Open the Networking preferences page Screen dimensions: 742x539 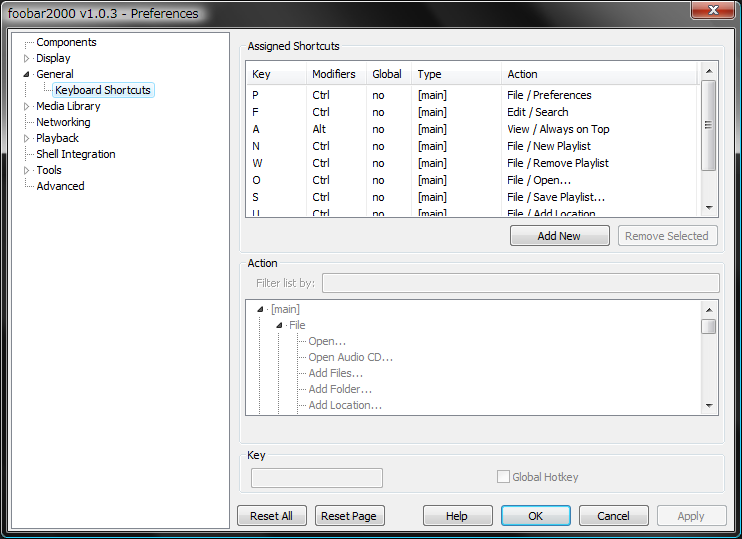coord(63,122)
